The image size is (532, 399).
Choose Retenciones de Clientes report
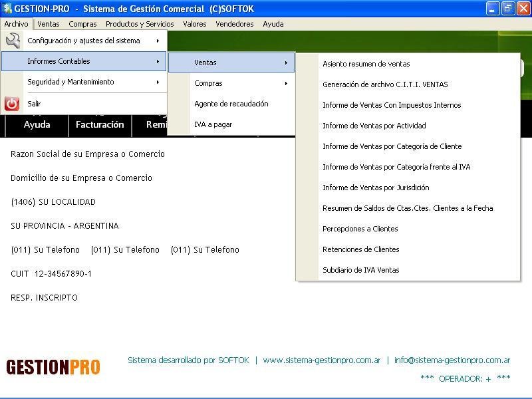pyautogui.click(x=360, y=249)
